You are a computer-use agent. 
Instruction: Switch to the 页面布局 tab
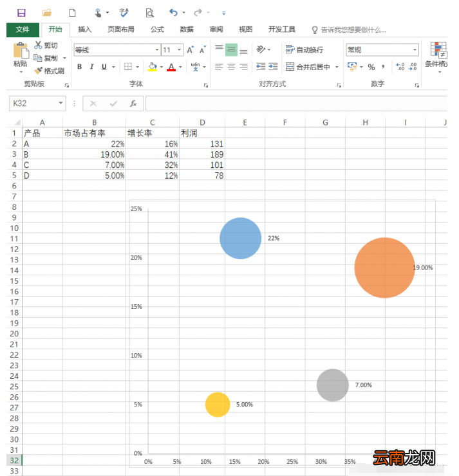tap(121, 30)
